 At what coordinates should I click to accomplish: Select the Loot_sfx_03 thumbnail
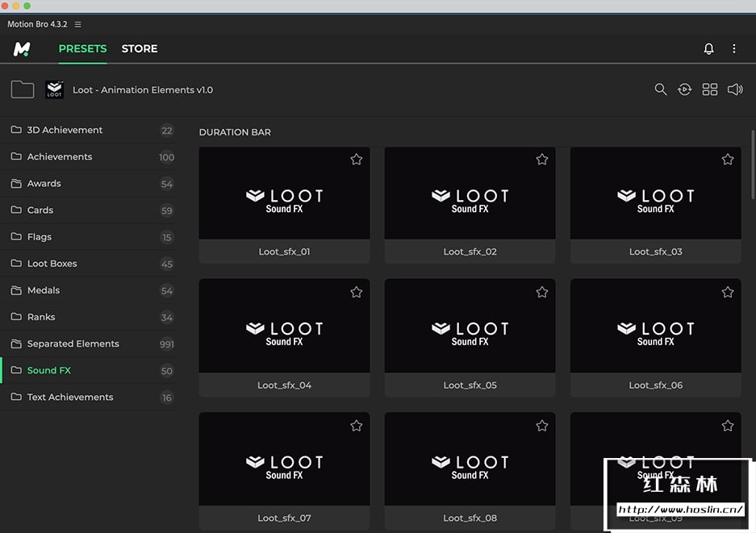coord(656,194)
